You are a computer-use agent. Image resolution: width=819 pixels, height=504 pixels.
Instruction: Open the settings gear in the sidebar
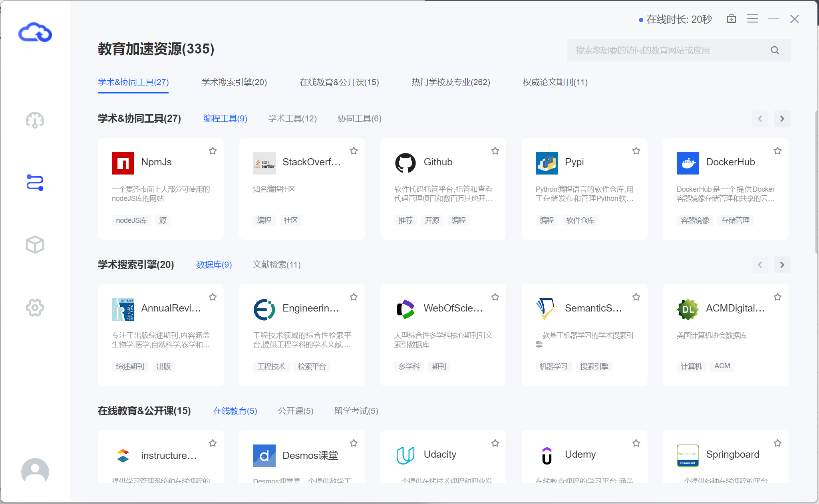pos(35,308)
